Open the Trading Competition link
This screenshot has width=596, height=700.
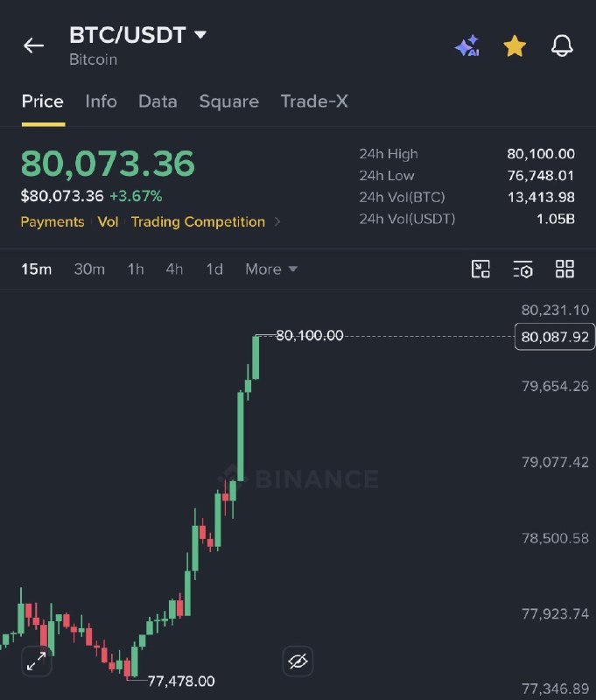198,222
